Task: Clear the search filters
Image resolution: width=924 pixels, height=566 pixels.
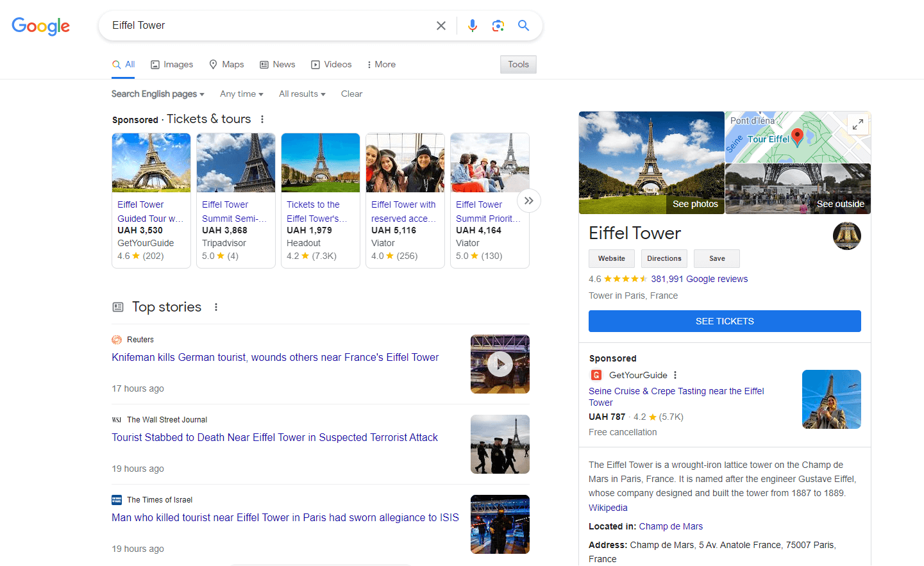Action: (x=351, y=94)
